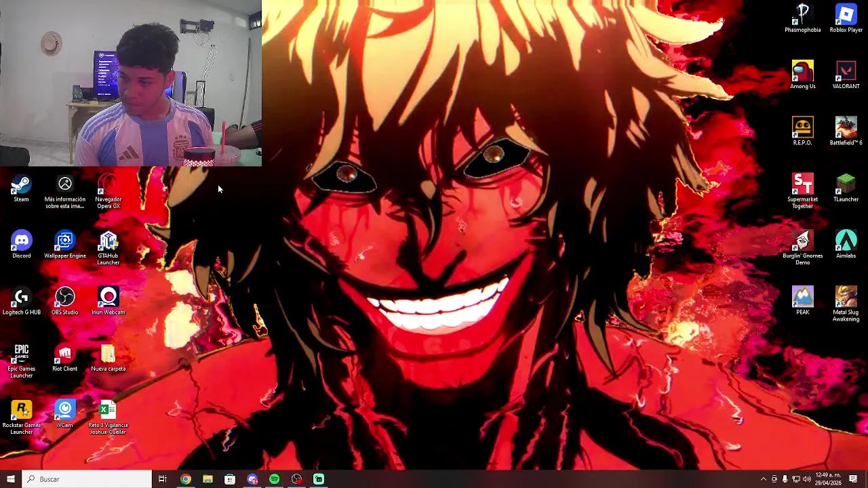The width and height of the screenshot is (868, 488).
Task: Open the Discord desktop icon
Action: point(21,245)
